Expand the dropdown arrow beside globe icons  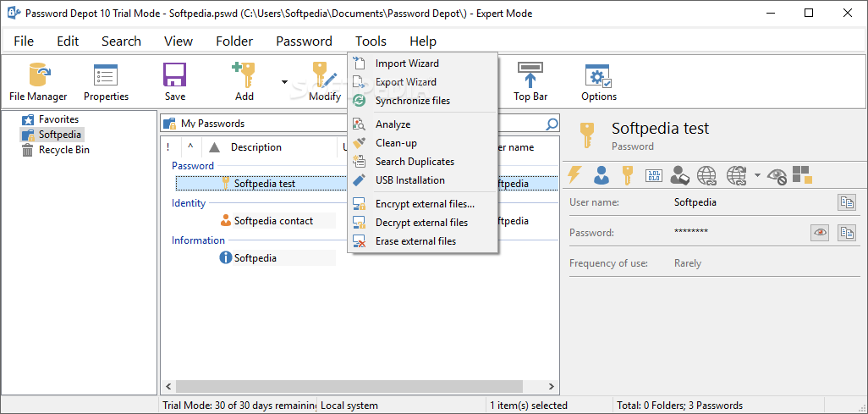point(757,176)
